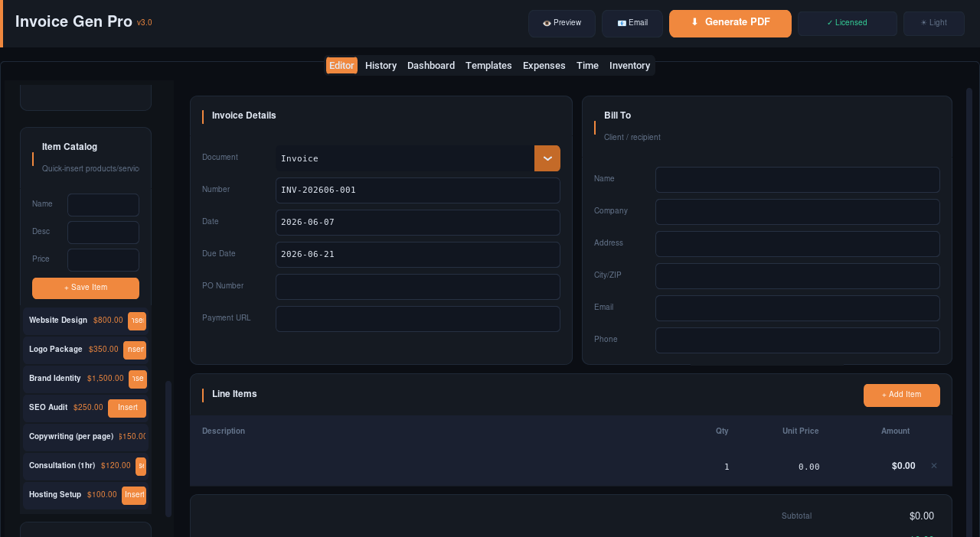Click the Bill To Name field

798,180
